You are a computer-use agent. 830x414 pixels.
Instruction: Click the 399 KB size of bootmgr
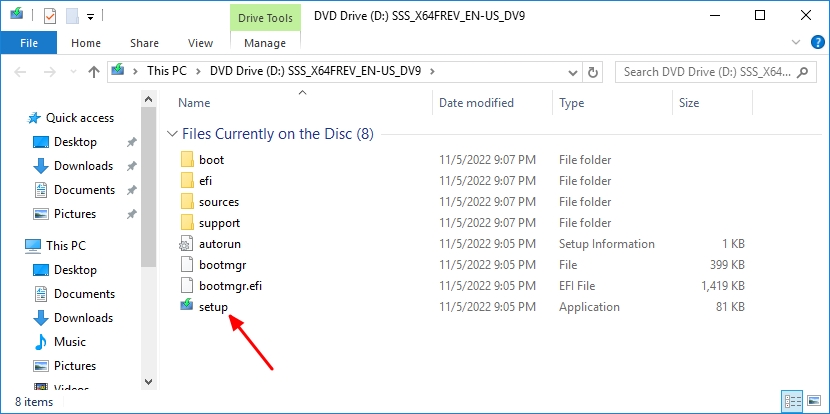(727, 265)
